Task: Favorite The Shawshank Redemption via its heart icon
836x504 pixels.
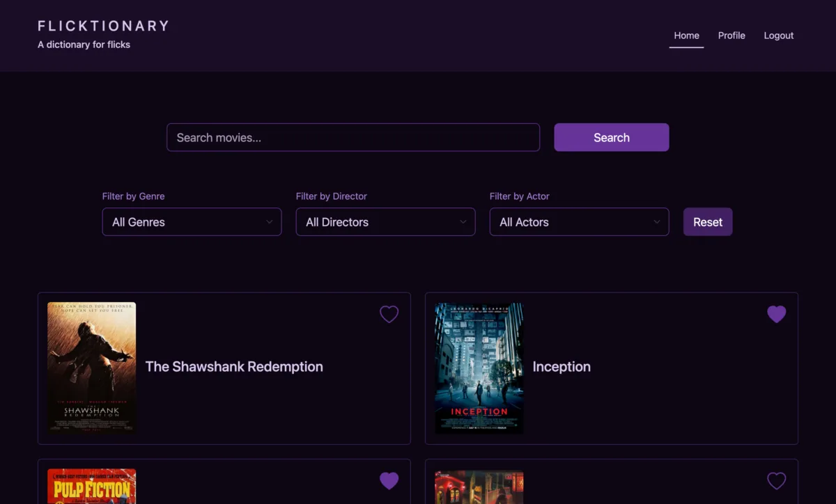Action: [389, 314]
